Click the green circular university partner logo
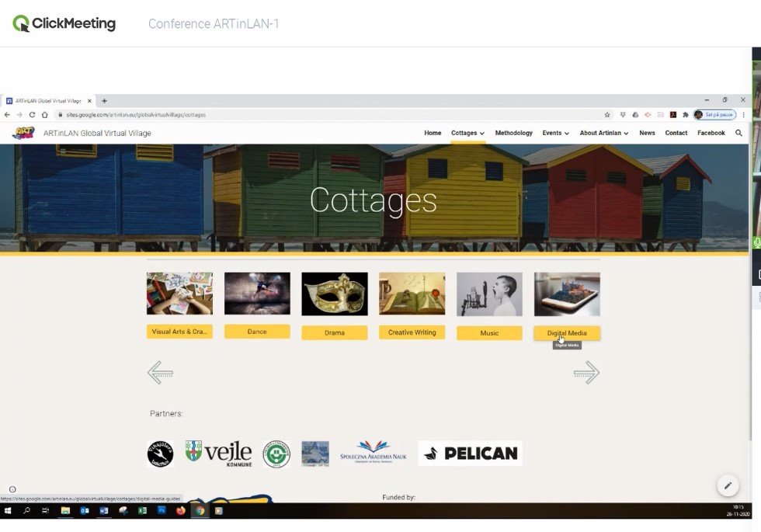This screenshot has width=761, height=532. (276, 454)
